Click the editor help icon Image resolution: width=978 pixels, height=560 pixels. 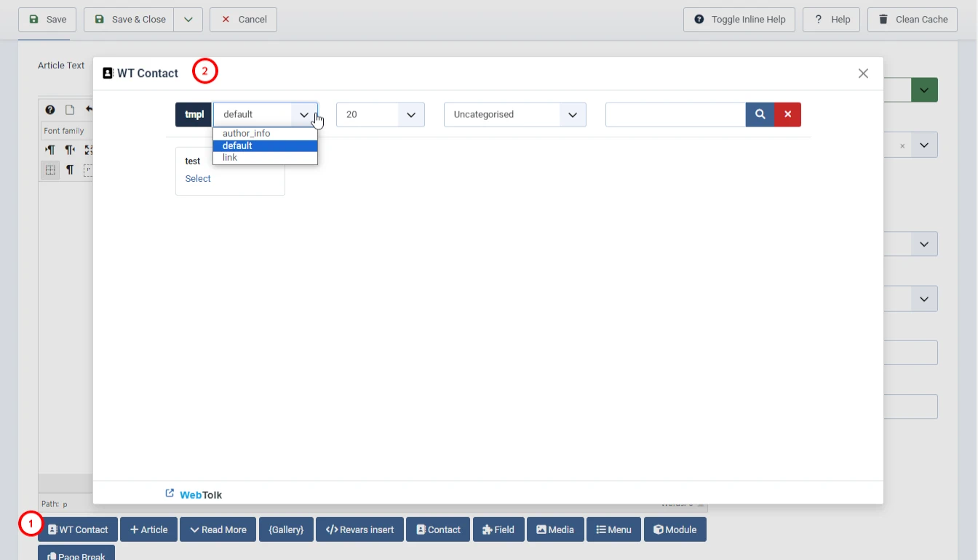click(50, 110)
